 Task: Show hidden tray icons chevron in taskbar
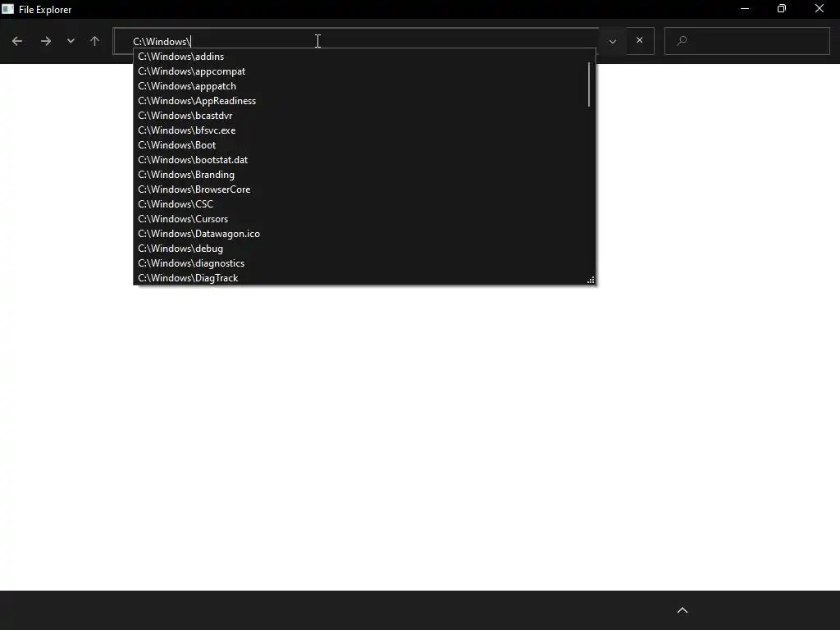click(682, 610)
